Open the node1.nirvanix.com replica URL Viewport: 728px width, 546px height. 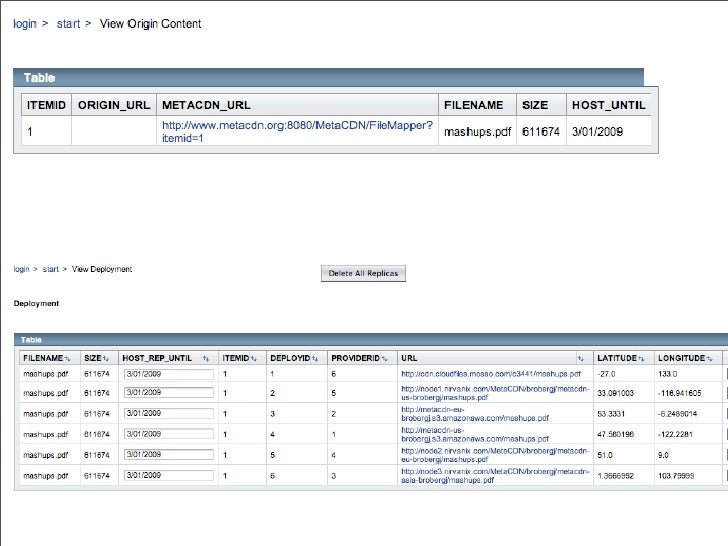(490, 393)
